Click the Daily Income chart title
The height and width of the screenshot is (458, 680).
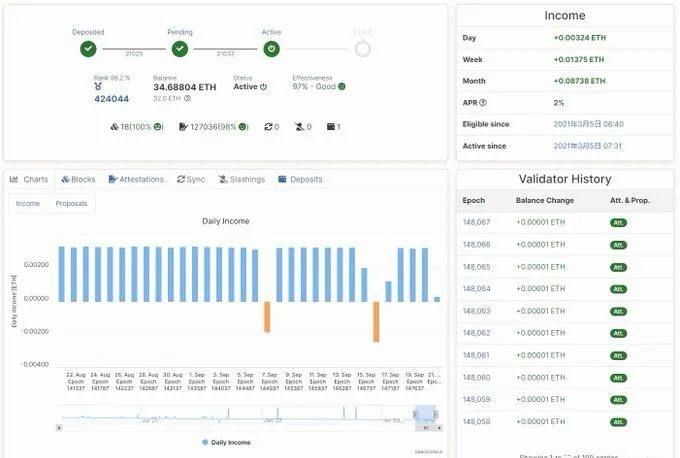click(x=226, y=221)
